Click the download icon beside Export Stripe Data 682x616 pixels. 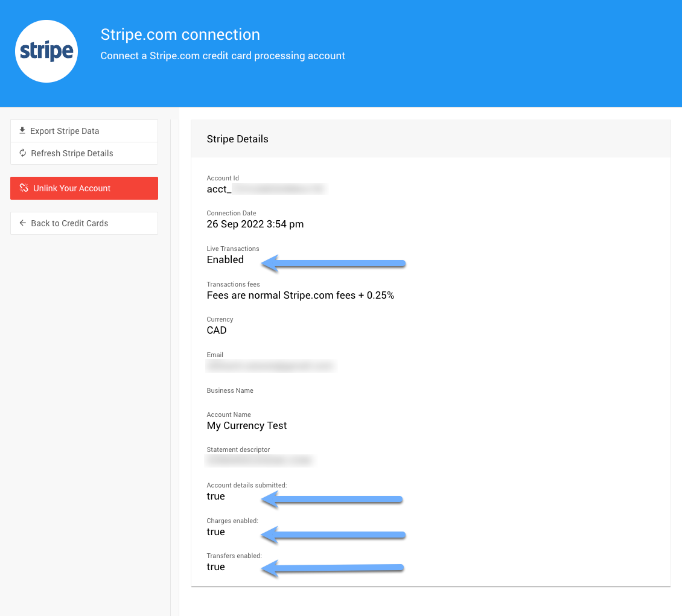click(x=22, y=131)
